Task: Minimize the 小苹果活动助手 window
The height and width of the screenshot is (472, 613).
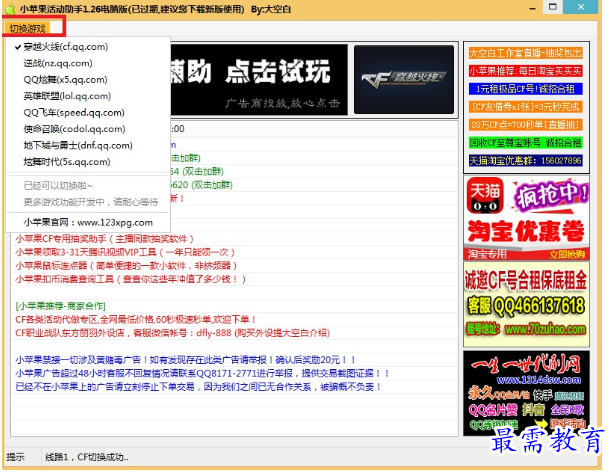Action: pos(532,8)
